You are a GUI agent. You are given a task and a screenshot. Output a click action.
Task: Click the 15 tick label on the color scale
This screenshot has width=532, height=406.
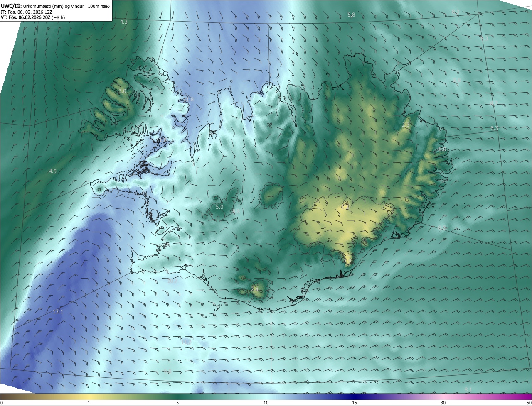pyautogui.click(x=355, y=403)
